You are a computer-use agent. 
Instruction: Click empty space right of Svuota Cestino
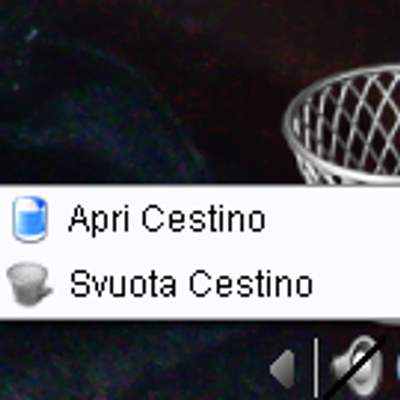pos(357,284)
